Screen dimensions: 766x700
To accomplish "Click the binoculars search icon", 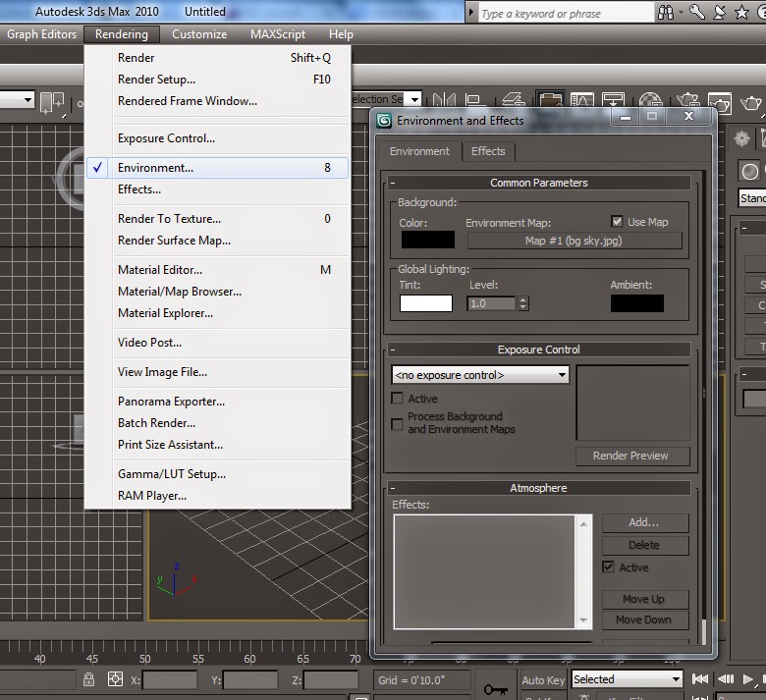I will pos(666,12).
